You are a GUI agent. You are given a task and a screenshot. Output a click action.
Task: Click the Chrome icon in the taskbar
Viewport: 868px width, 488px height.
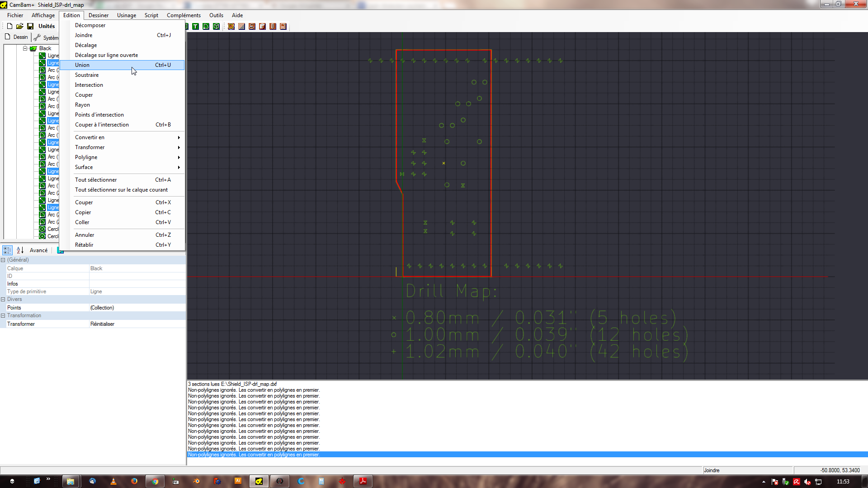click(x=155, y=481)
